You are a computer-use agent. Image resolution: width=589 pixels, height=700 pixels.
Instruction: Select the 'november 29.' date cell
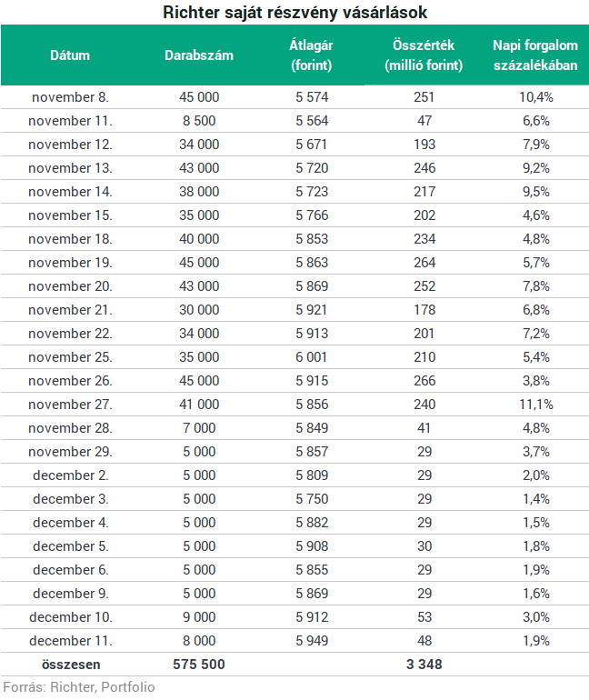pyautogui.click(x=71, y=452)
